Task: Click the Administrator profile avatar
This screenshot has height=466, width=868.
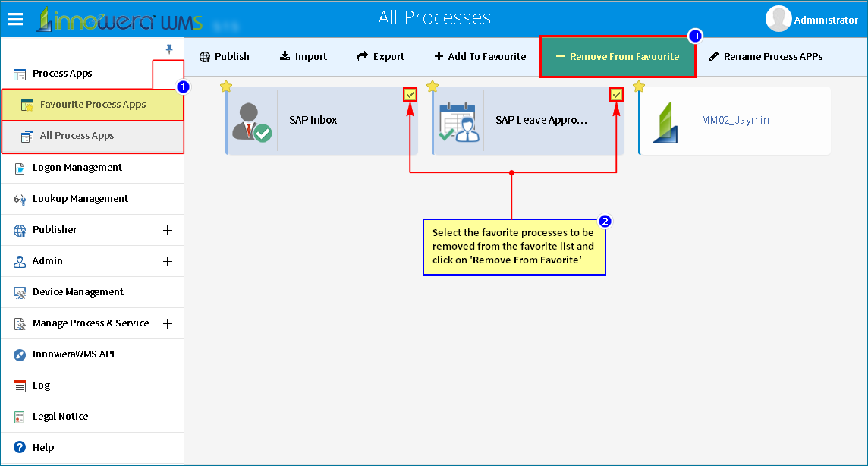Action: pos(778,19)
